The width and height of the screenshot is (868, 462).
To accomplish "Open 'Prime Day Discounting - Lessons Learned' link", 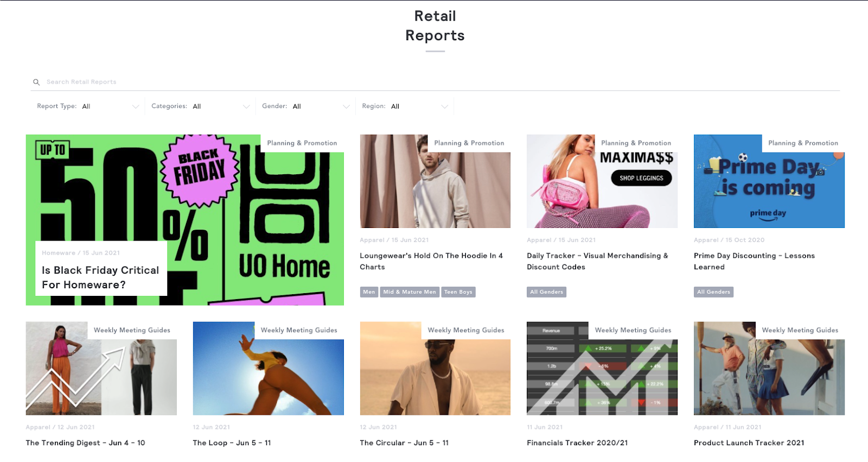I will [754, 261].
